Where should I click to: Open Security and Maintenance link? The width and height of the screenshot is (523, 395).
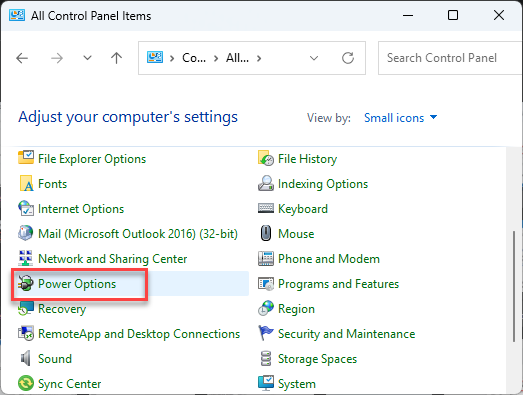pyautogui.click(x=347, y=334)
